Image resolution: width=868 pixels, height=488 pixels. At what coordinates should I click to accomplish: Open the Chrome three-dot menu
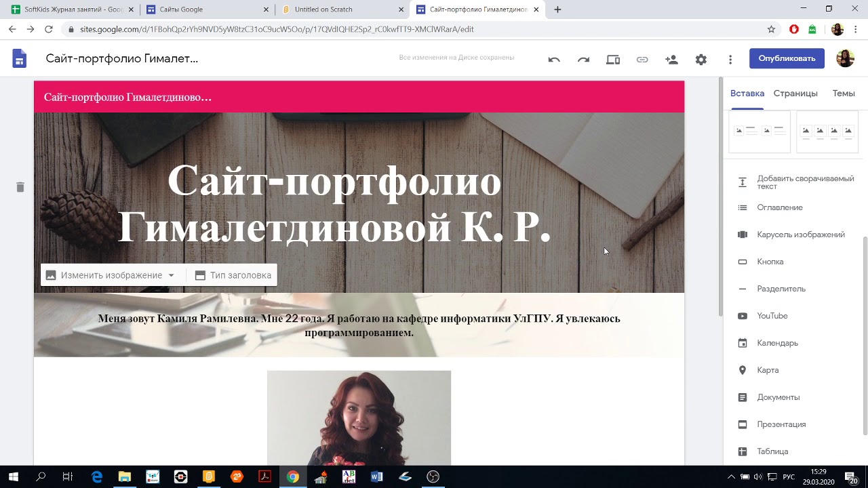pyautogui.click(x=857, y=29)
